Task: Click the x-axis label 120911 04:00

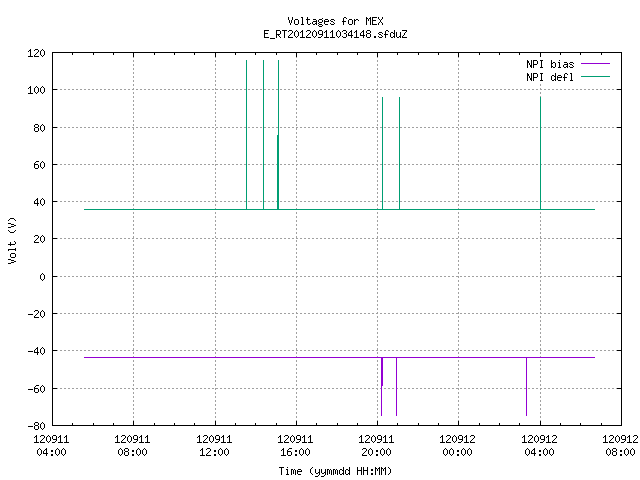Action: (51, 446)
